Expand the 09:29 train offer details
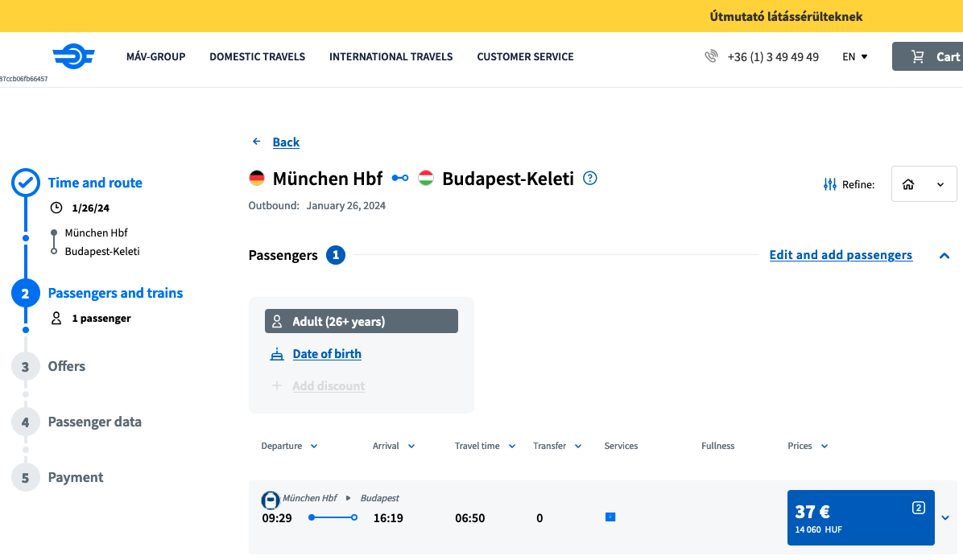The height and width of the screenshot is (560, 963). pos(945,517)
